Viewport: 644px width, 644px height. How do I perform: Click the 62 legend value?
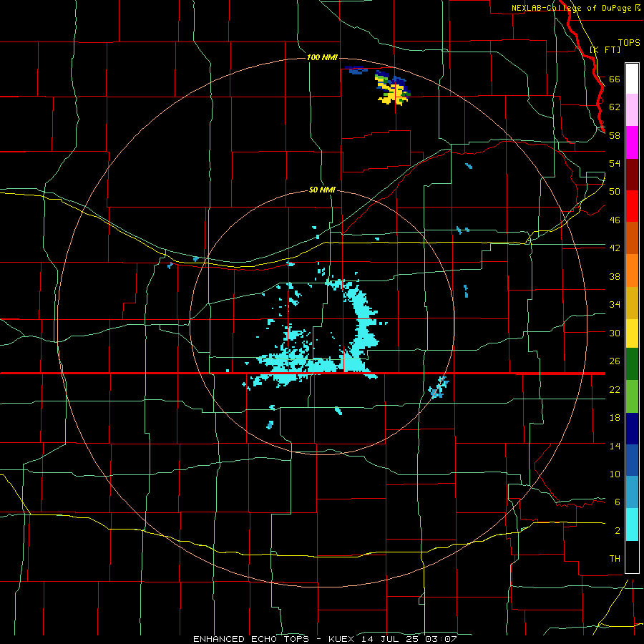pos(615,107)
